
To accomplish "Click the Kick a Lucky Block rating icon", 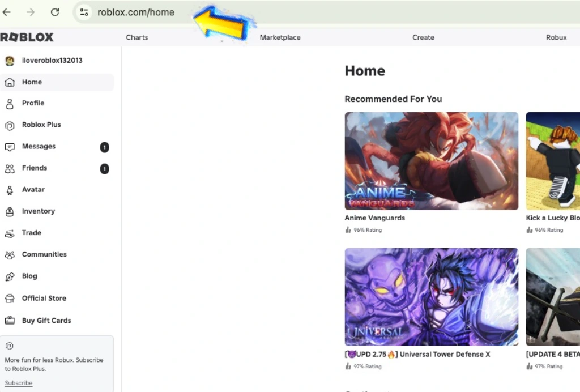I will (x=530, y=230).
